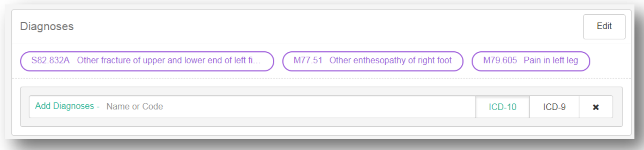The height and width of the screenshot is (150, 644).
Task: Click the "Other enthesopathy of right foot" text
Action: point(390,61)
